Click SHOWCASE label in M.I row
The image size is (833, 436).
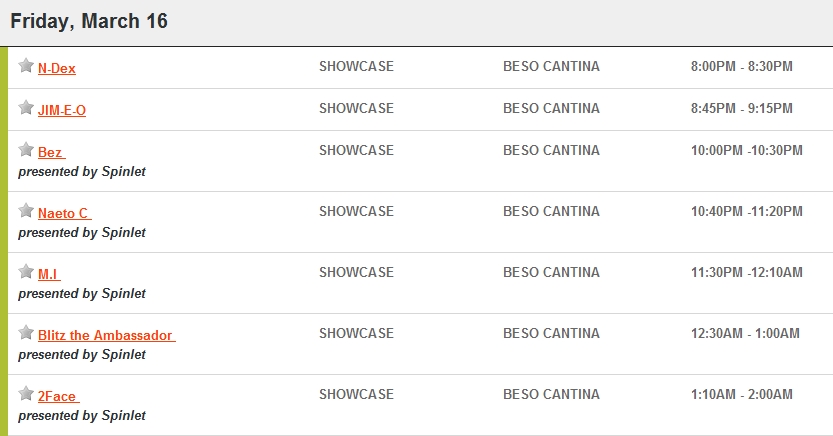(356, 272)
